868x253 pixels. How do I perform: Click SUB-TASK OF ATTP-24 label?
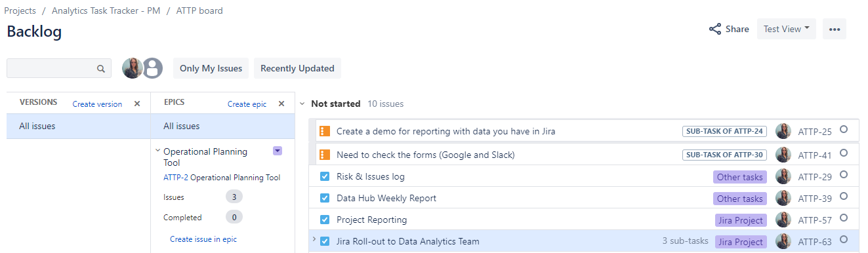coord(724,131)
